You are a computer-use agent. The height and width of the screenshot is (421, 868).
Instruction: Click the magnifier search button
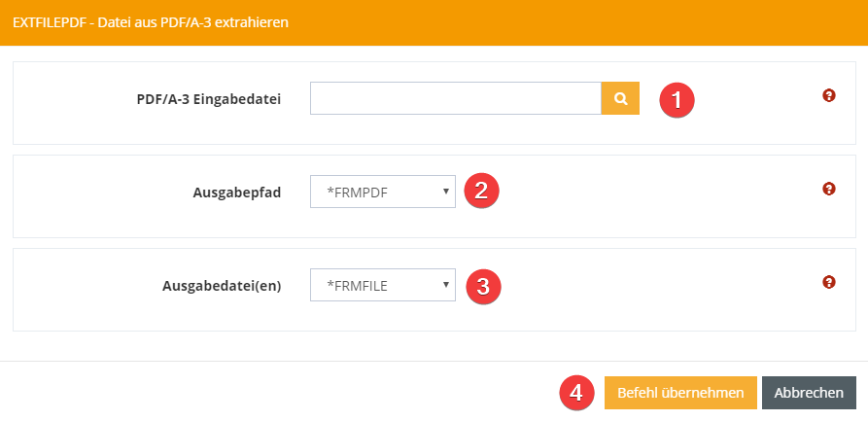pos(620,98)
